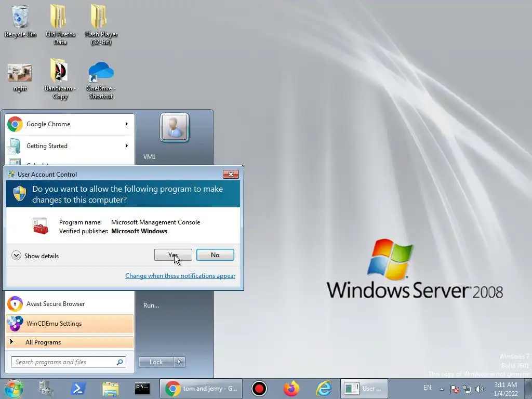The height and width of the screenshot is (399, 532).
Task: Open Windows Explorer from taskbar
Action: [x=110, y=389]
